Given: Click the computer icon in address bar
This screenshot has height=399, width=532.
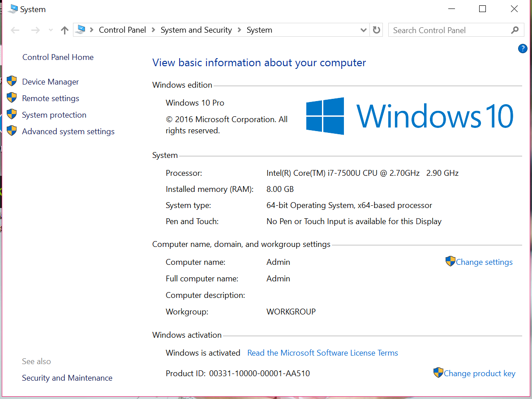Looking at the screenshot, I should 81,30.
